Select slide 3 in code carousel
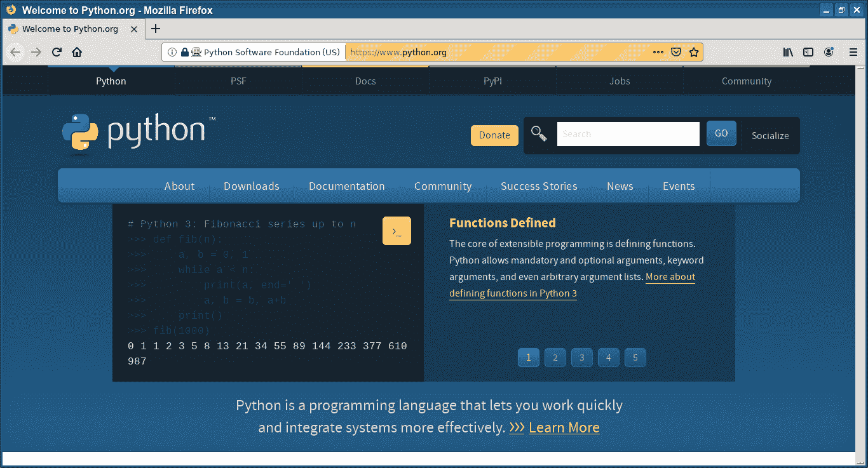Screen dimensions: 868x468 pos(581,358)
